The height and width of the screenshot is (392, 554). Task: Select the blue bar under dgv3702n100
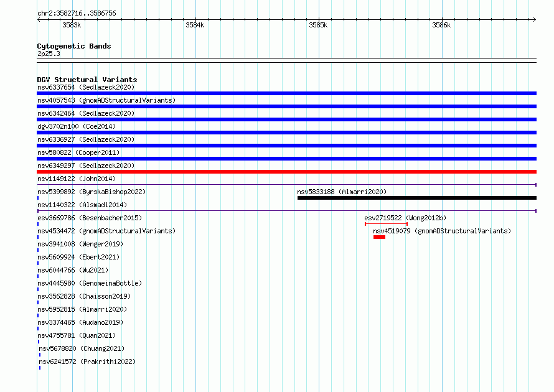click(286, 133)
